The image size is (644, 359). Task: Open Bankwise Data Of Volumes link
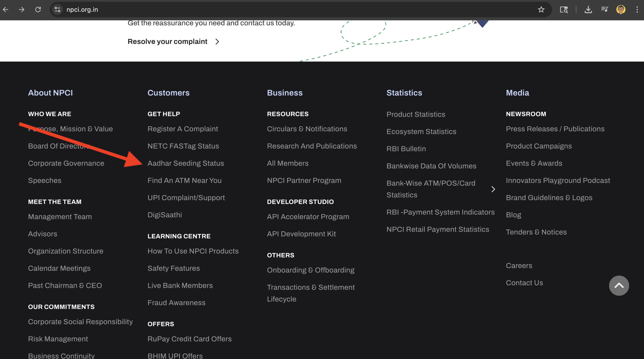click(x=431, y=166)
